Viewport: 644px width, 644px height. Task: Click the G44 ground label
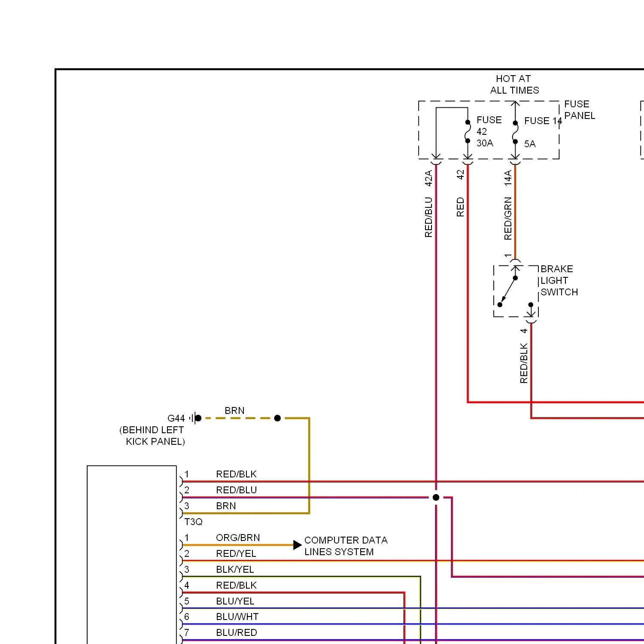coord(176,418)
